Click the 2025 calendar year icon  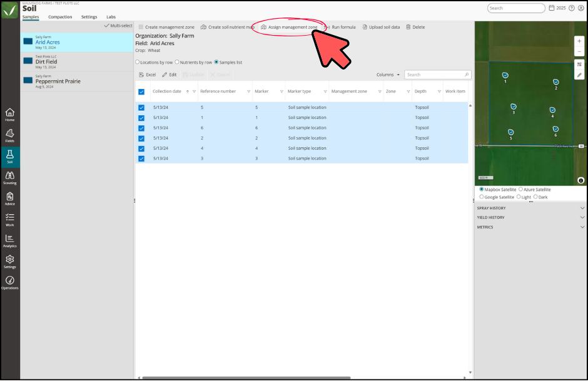point(557,8)
